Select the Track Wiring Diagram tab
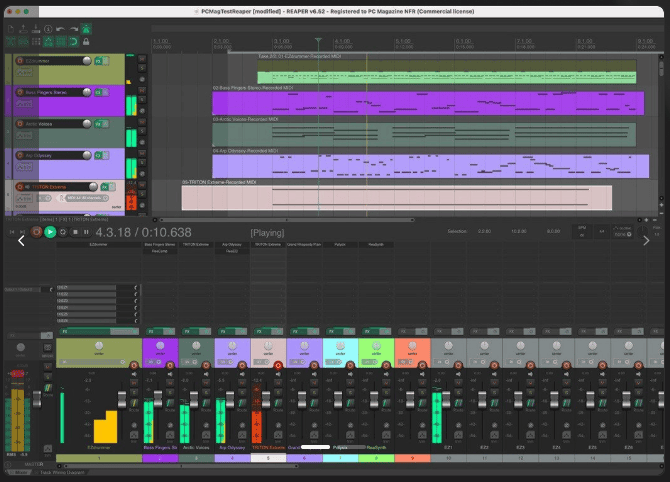 (x=62, y=472)
